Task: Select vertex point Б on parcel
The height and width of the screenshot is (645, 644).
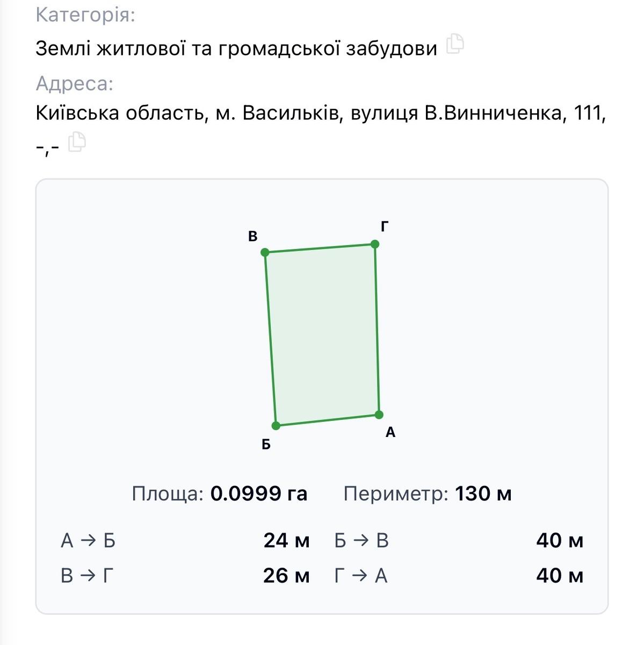Action: click(276, 426)
